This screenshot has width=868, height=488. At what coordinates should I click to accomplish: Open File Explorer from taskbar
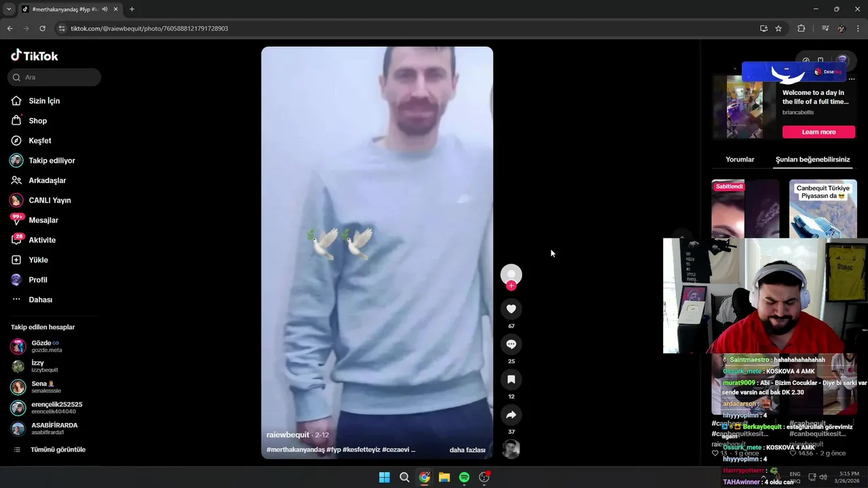pyautogui.click(x=444, y=477)
